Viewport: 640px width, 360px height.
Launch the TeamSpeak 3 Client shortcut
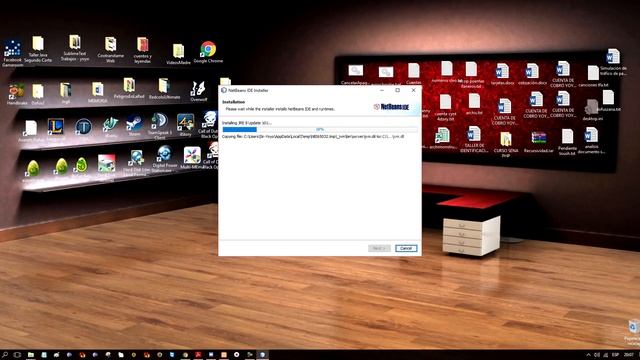point(159,126)
